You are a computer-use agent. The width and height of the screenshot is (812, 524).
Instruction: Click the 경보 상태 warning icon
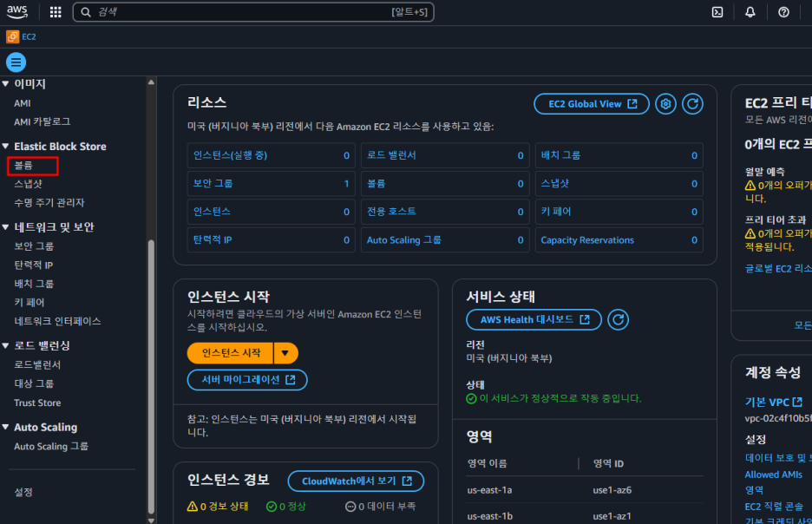pos(192,506)
